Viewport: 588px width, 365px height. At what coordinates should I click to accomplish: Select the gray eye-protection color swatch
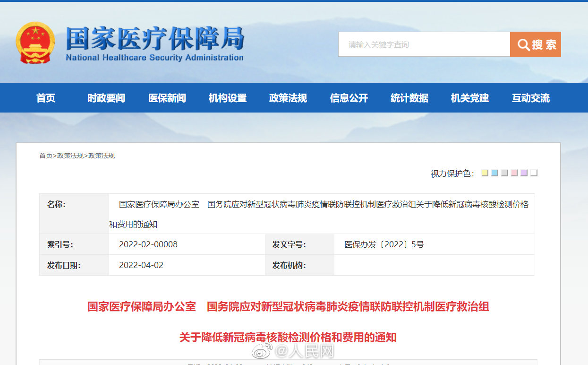click(504, 173)
